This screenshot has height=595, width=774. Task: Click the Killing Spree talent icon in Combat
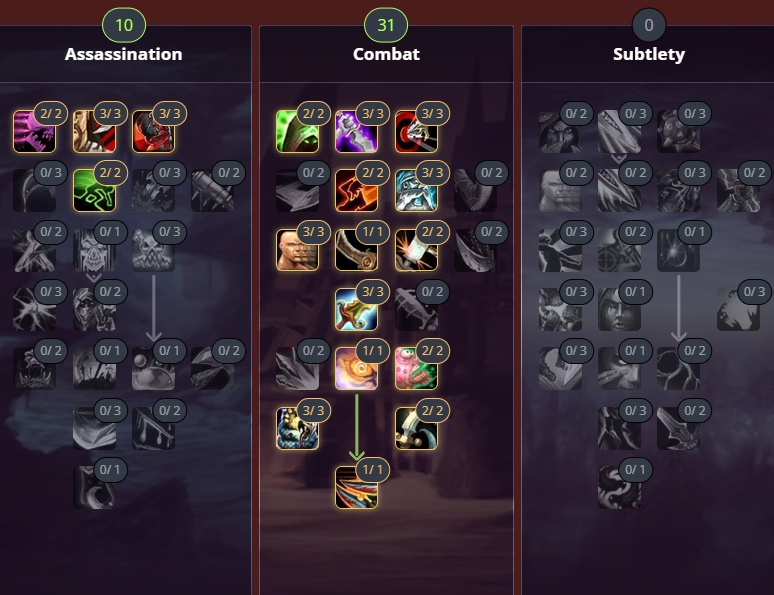pos(356,487)
